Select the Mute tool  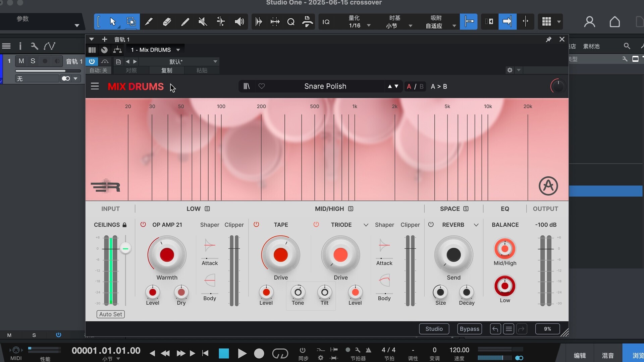tap(203, 22)
